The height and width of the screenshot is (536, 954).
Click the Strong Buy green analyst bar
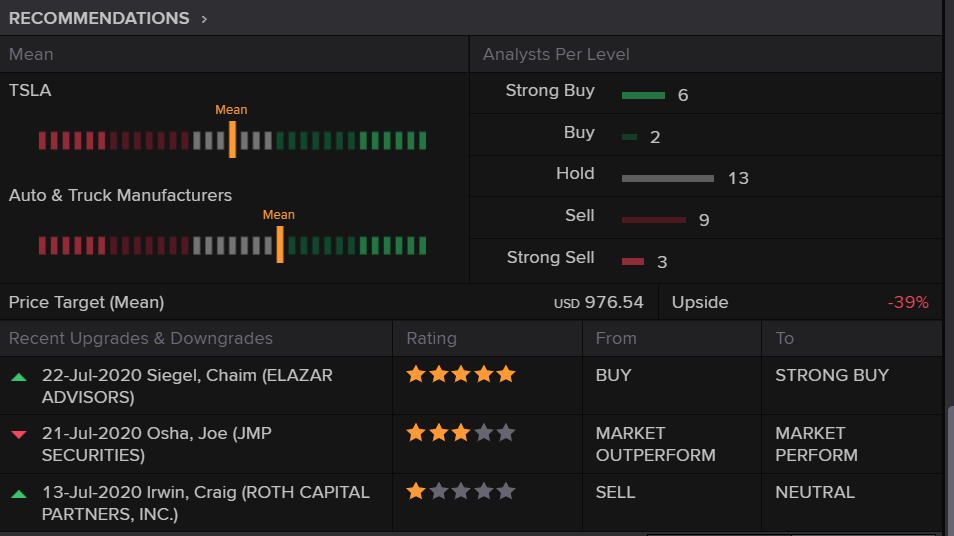coord(643,96)
